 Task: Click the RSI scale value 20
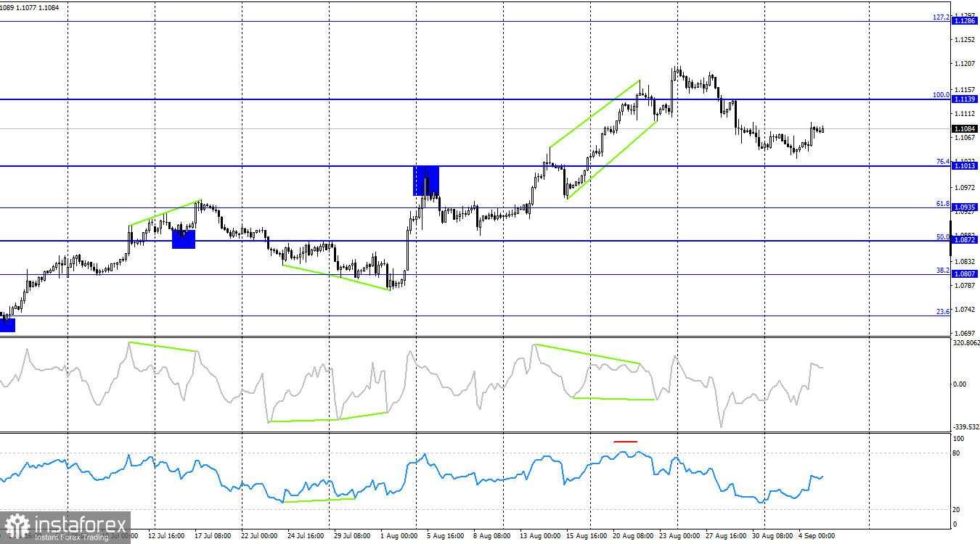coord(957,509)
